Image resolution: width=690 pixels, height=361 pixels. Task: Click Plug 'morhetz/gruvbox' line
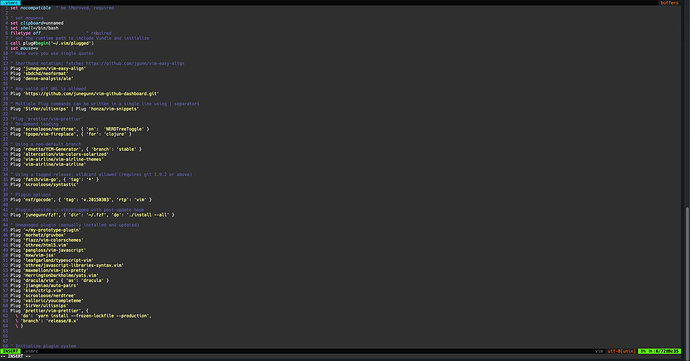(38, 235)
